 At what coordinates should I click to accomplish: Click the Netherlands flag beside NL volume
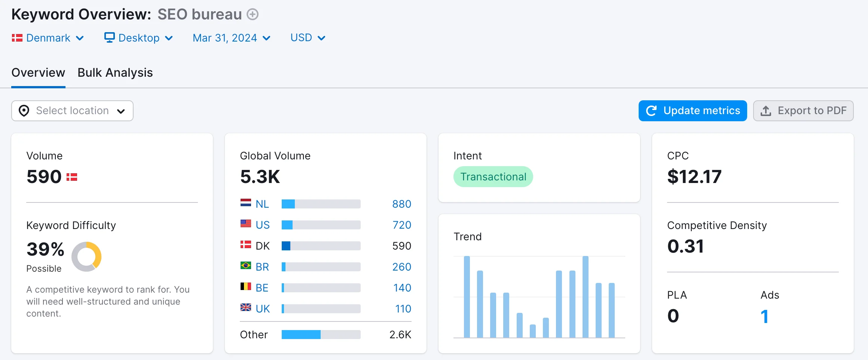pos(245,204)
